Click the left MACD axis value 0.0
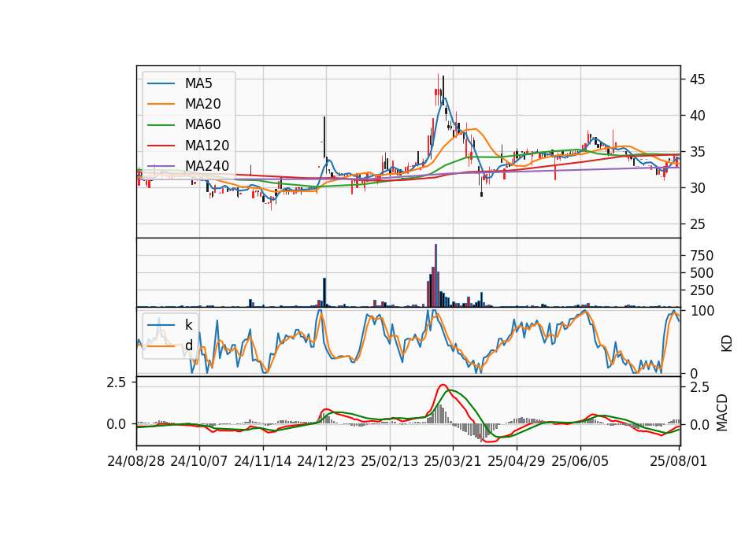 (x=116, y=424)
